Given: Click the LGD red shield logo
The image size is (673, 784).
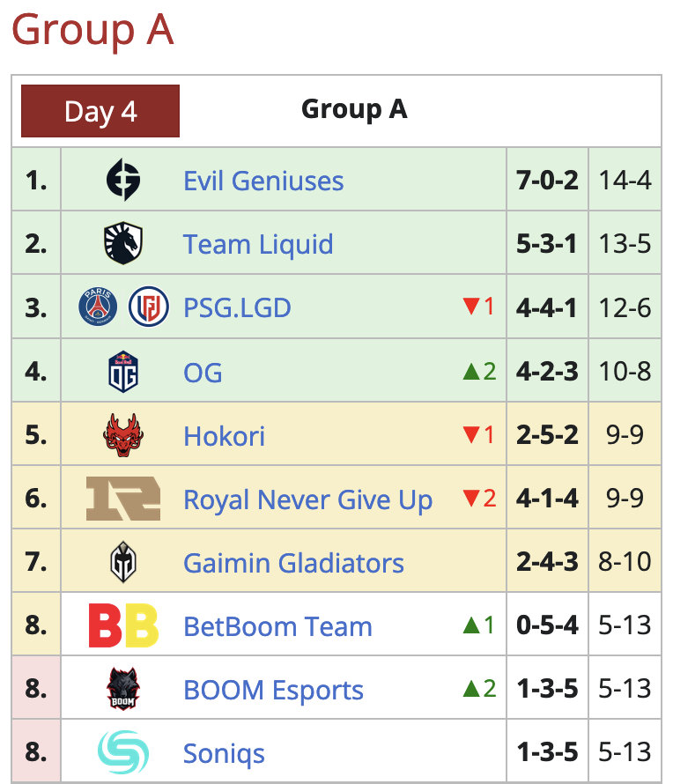Looking at the screenshot, I should click(148, 307).
